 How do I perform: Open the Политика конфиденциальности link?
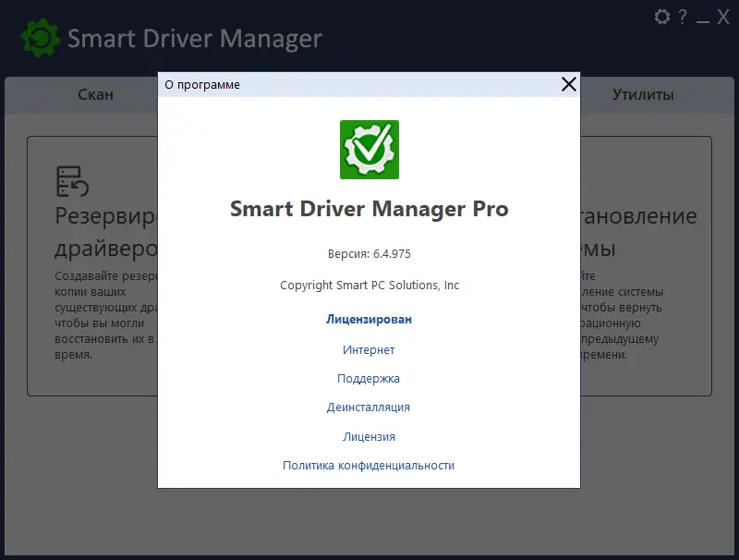tap(367, 465)
